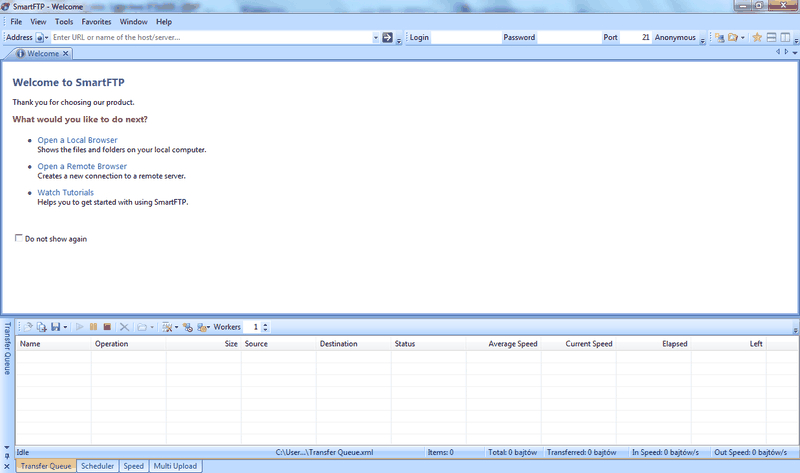
Task: Click the Login input field
Action: (x=465, y=37)
